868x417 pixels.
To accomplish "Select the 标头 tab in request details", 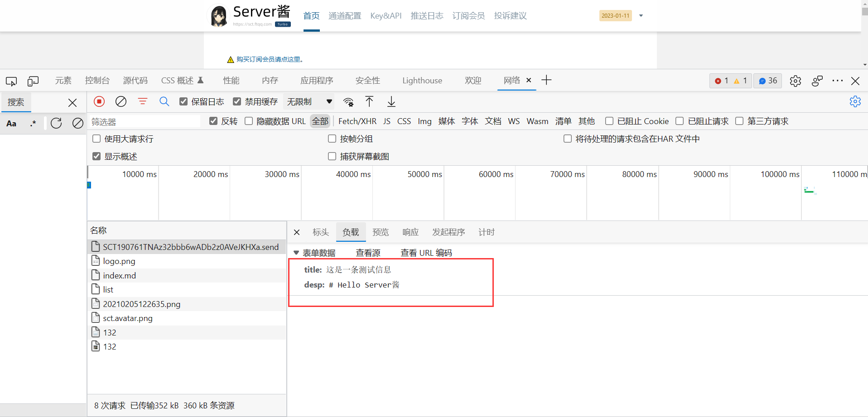I will (321, 232).
